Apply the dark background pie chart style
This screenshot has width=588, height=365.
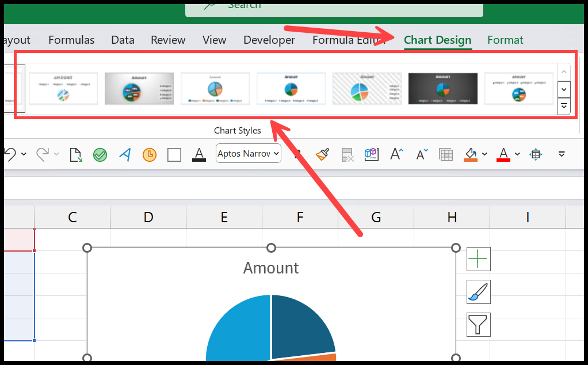point(443,89)
